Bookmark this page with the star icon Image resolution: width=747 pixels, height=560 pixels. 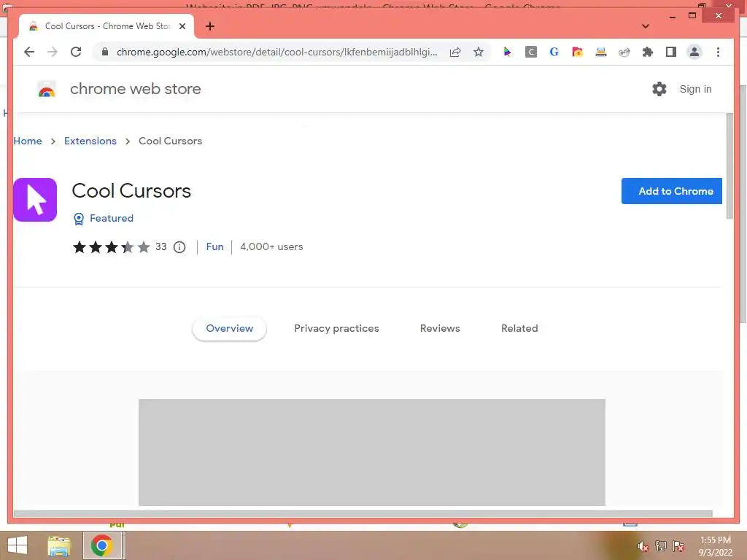tap(479, 52)
